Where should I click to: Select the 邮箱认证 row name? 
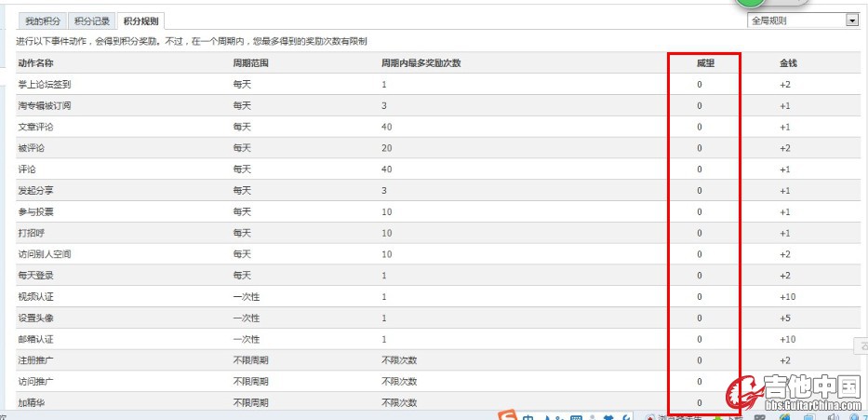click(35, 340)
